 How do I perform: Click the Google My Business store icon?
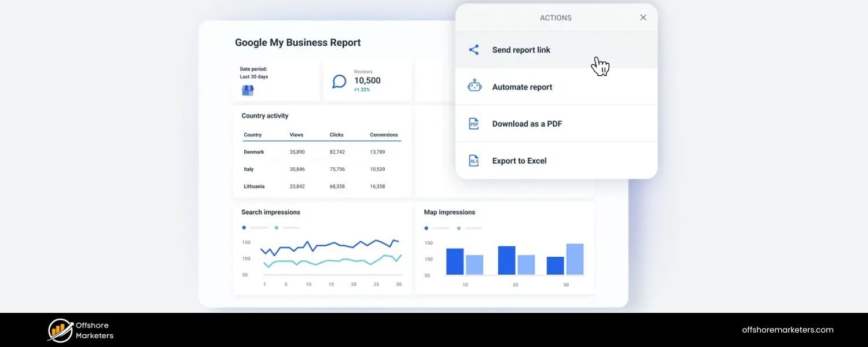tap(248, 90)
